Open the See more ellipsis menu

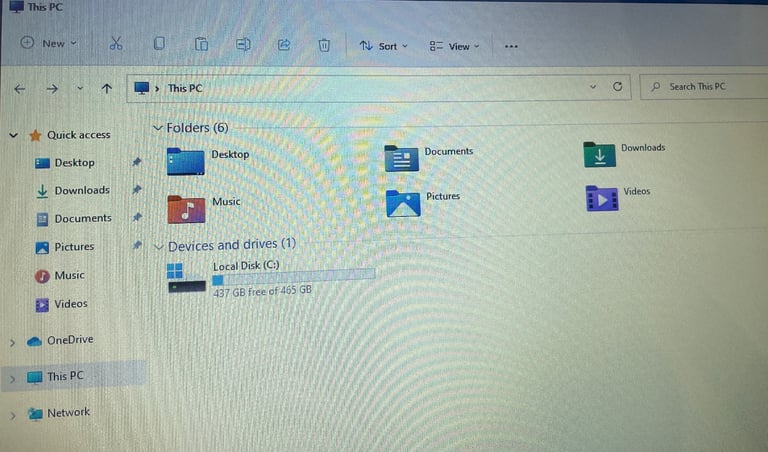[x=511, y=47]
